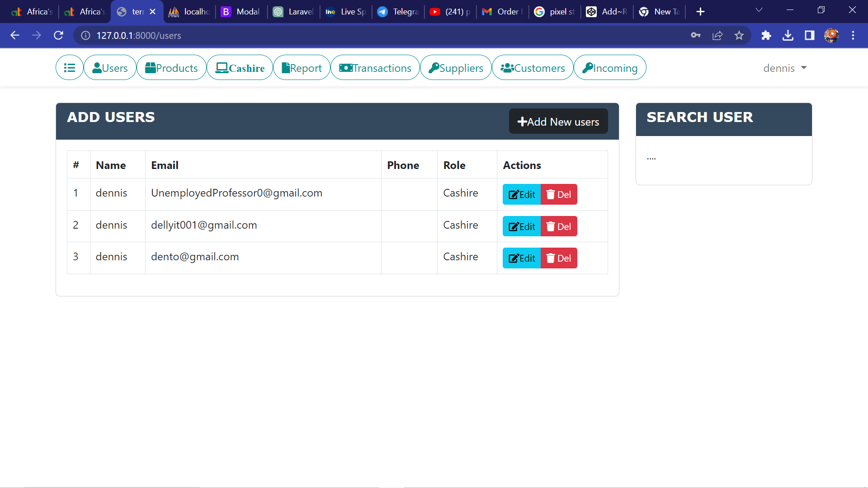The height and width of the screenshot is (488, 868).
Task: Open the saved passwords key icon
Action: click(x=696, y=35)
